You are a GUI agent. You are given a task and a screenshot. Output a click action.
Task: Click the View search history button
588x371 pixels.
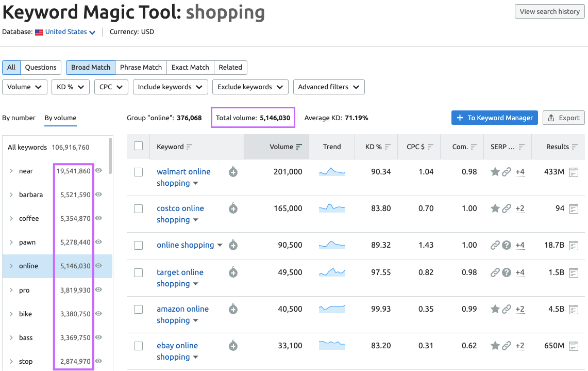(549, 11)
